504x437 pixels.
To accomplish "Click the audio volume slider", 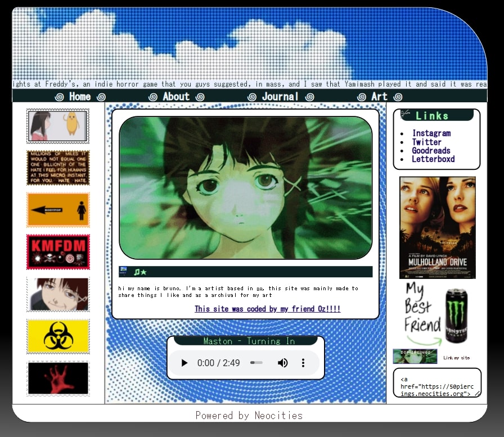I will click(257, 363).
